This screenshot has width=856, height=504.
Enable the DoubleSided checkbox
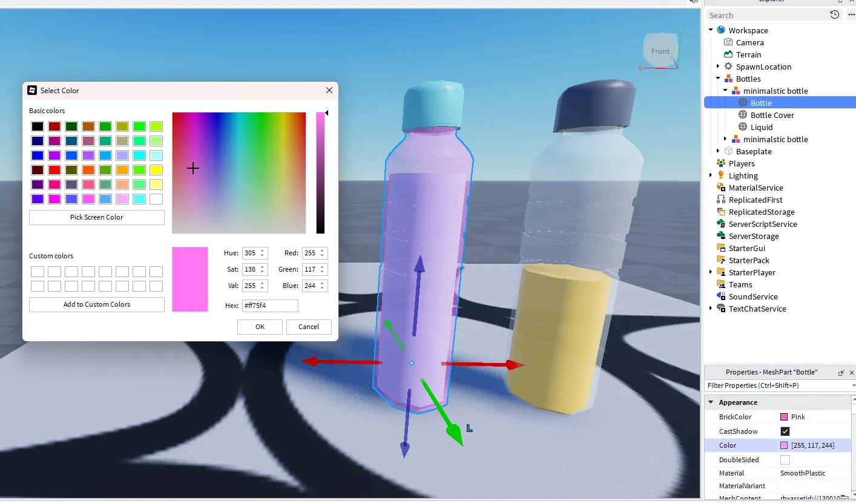[785, 460]
